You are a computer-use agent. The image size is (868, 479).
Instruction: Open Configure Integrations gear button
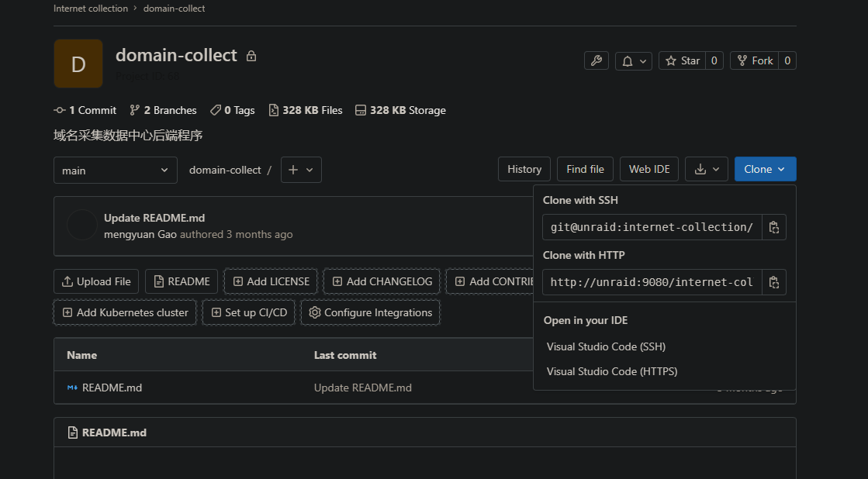click(x=370, y=312)
